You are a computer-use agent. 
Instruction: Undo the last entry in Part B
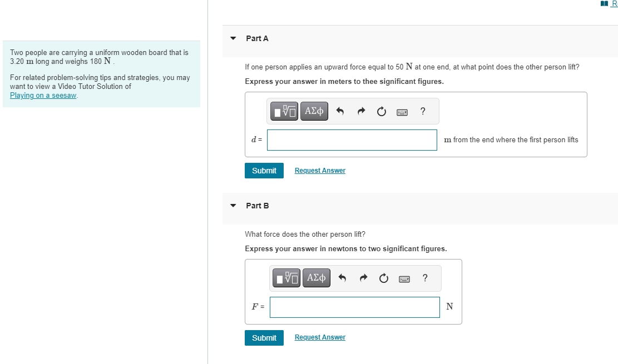(x=342, y=278)
